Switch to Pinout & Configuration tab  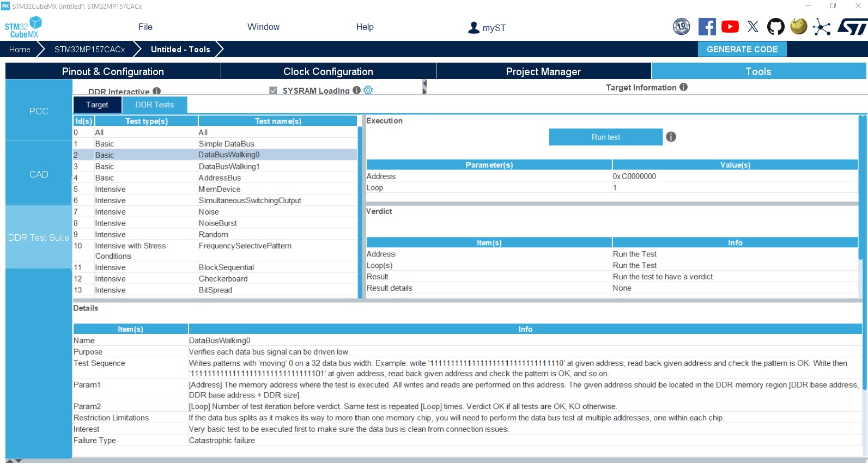pos(113,71)
